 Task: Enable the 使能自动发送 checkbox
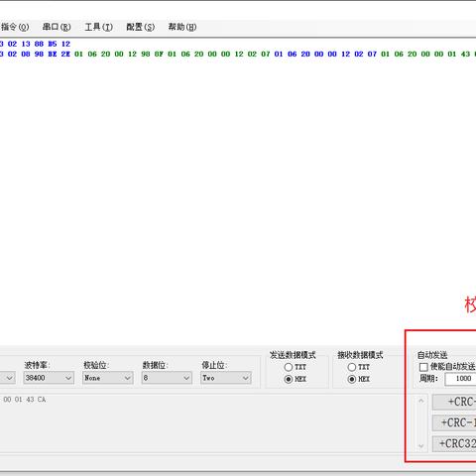coord(423,367)
